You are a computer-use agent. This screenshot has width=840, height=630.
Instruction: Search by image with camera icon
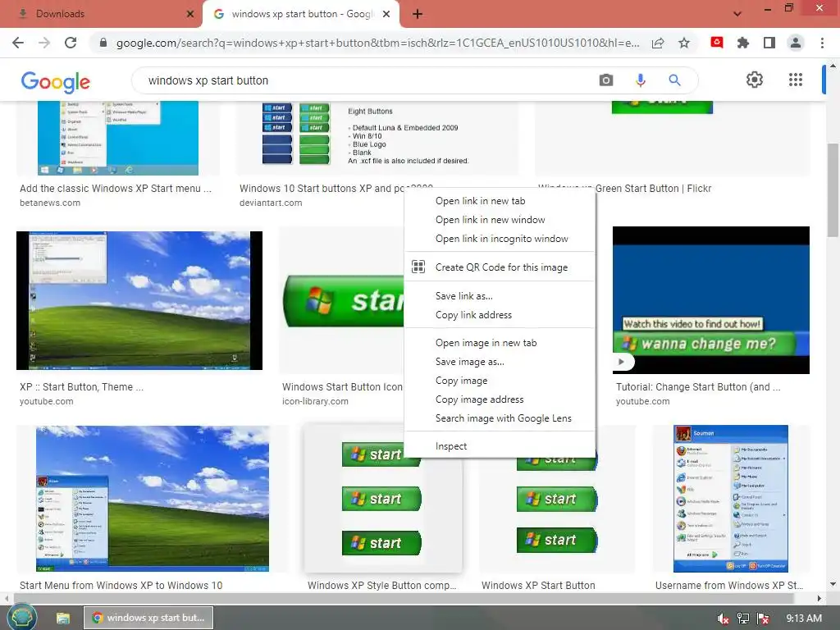pos(606,80)
